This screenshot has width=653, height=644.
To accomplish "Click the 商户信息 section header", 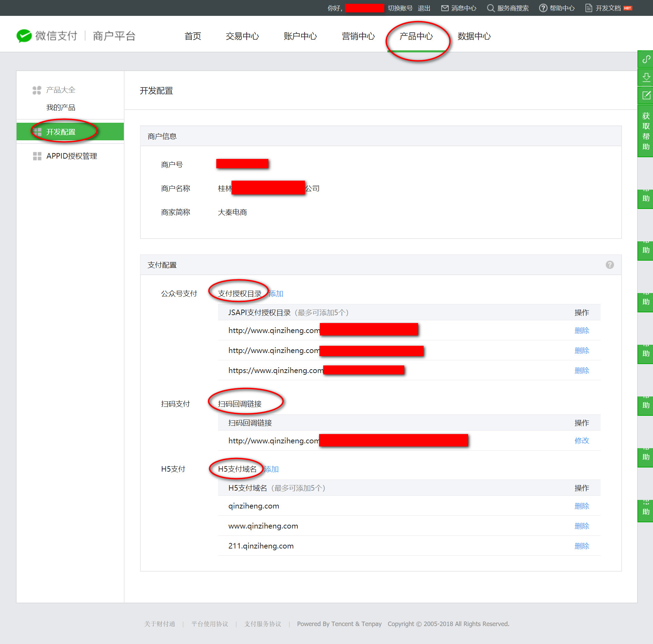I will [x=381, y=136].
